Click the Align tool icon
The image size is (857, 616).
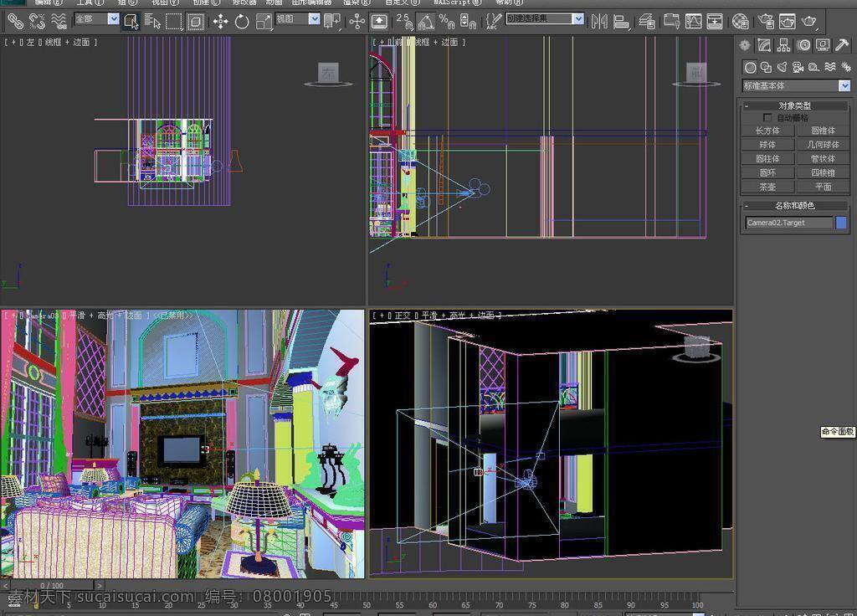pos(621,21)
